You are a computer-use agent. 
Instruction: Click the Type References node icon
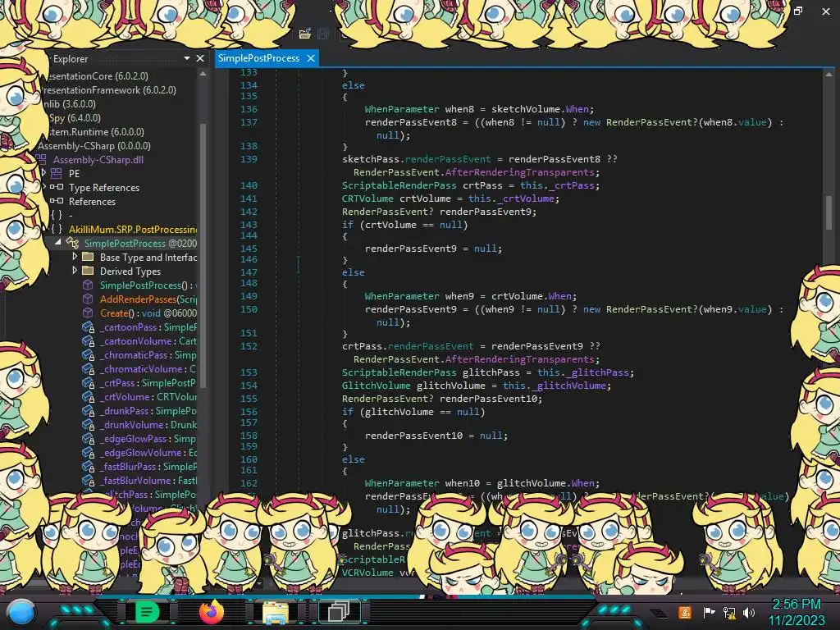click(57, 187)
